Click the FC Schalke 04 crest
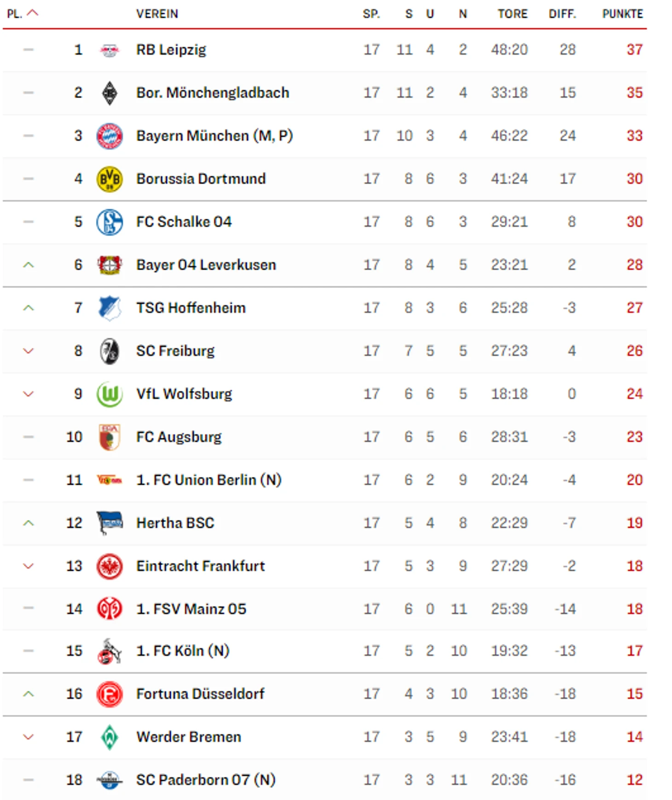 pyautogui.click(x=110, y=222)
